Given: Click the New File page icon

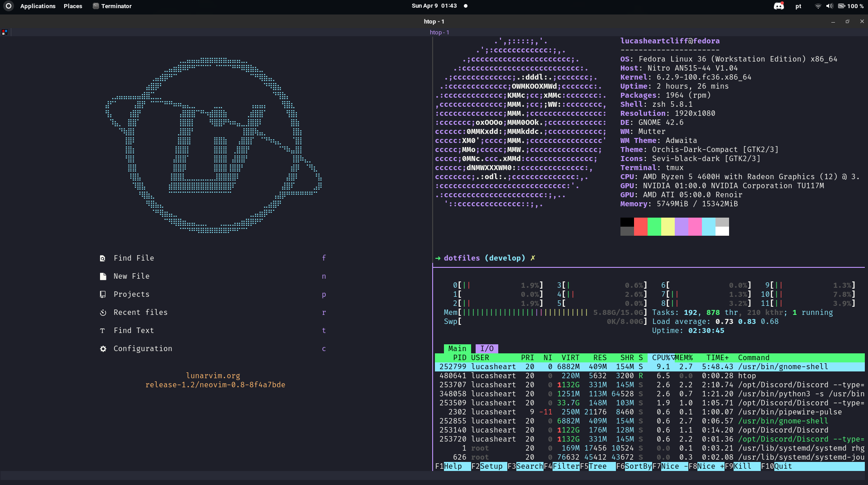Looking at the screenshot, I should 103,276.
